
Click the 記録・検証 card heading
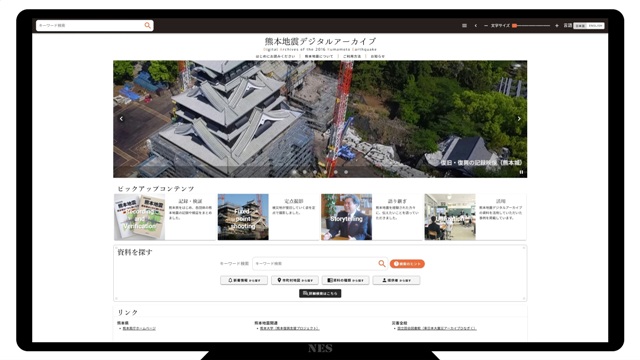point(190,201)
